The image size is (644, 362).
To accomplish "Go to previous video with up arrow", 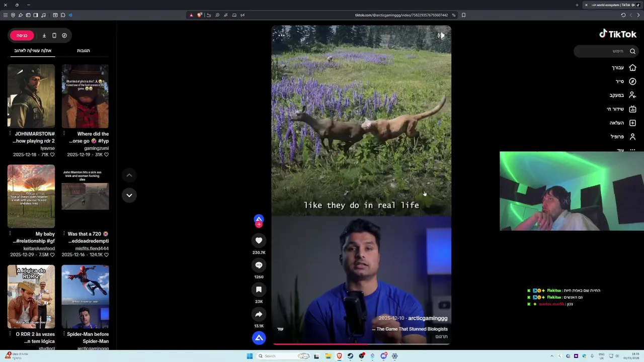I will [129, 175].
